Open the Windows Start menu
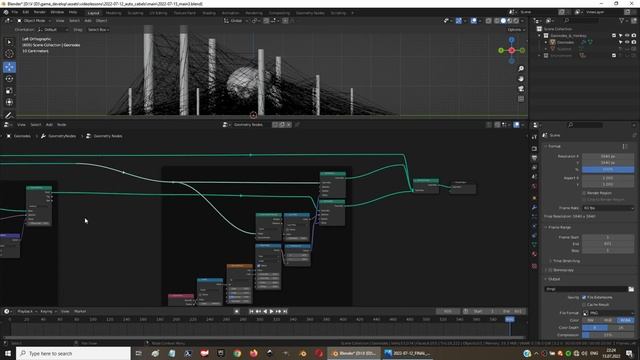Screen dimensions: 640x360 [8, 353]
